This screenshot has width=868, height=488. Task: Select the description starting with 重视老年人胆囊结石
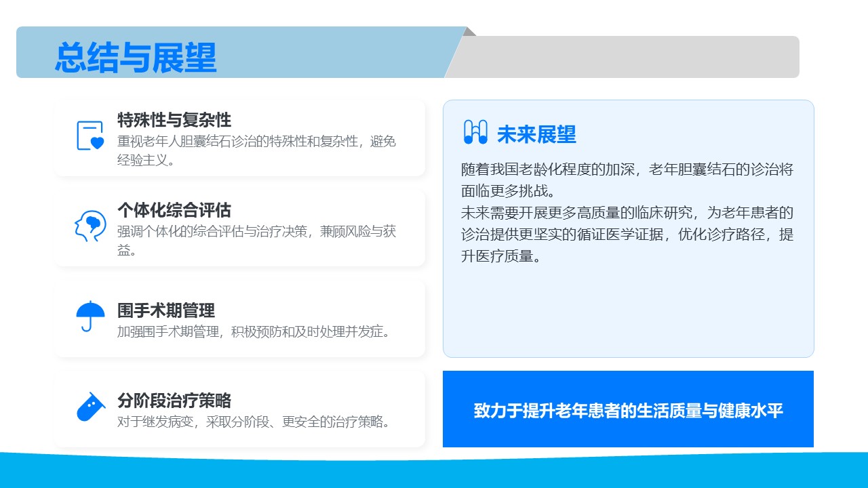(x=256, y=150)
